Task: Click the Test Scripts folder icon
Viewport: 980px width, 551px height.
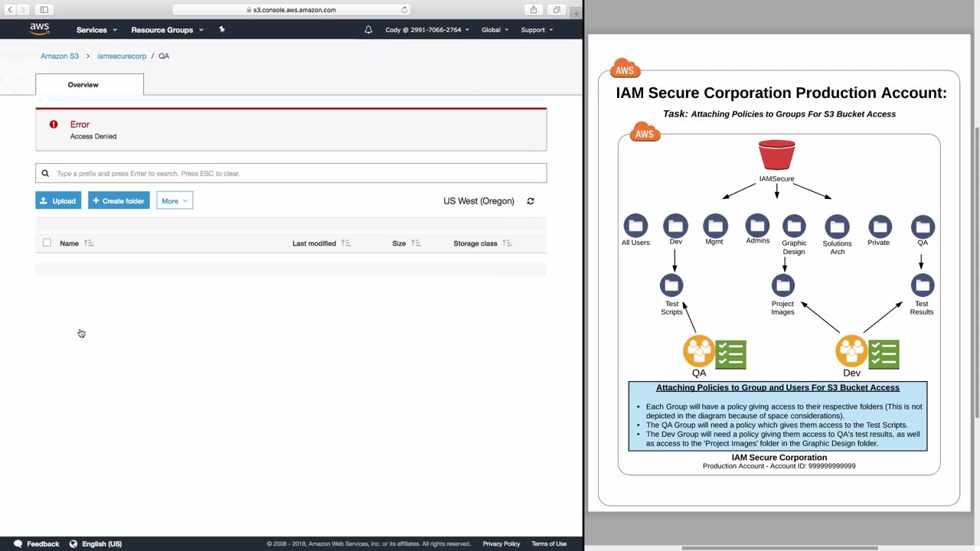Action: 671,285
